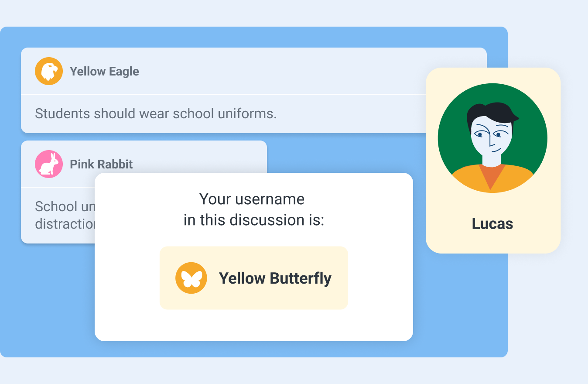
Task: Open the "Students should wear school uniforms." comment
Action: 156,114
